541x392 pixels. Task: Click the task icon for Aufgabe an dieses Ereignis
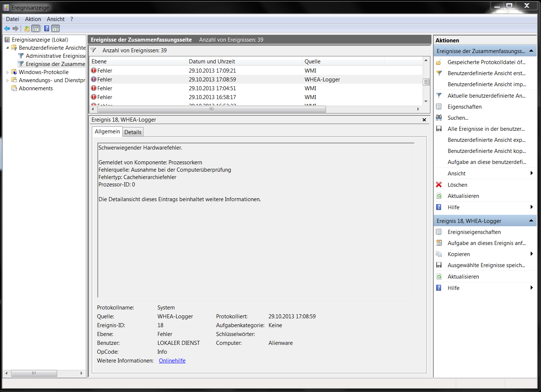tap(439, 243)
